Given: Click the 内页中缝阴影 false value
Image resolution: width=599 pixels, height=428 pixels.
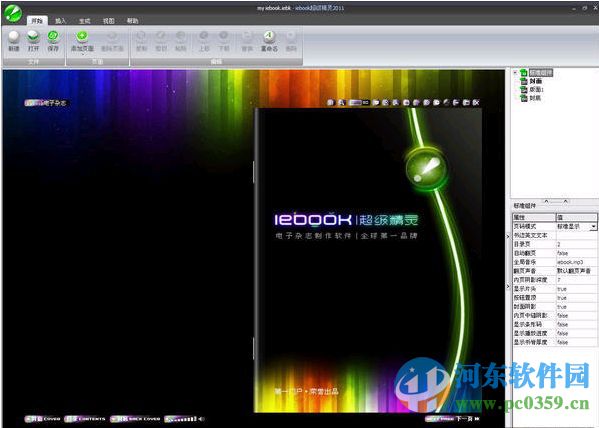Looking at the screenshot, I should 576,316.
